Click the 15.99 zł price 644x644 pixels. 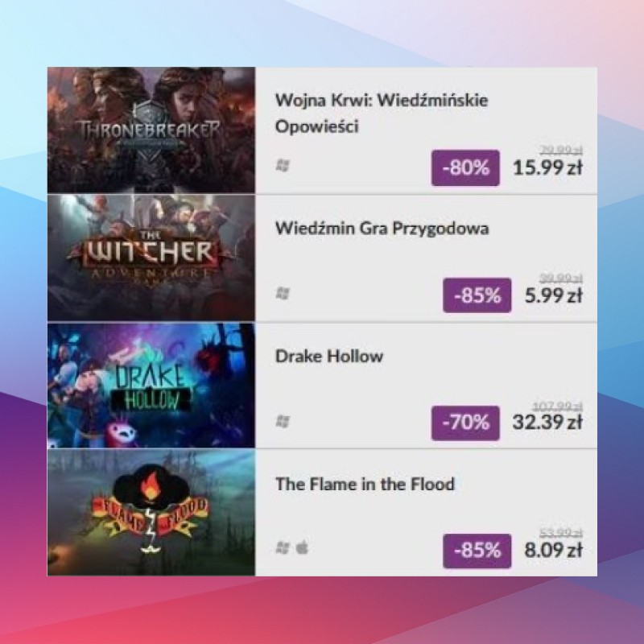click(547, 167)
